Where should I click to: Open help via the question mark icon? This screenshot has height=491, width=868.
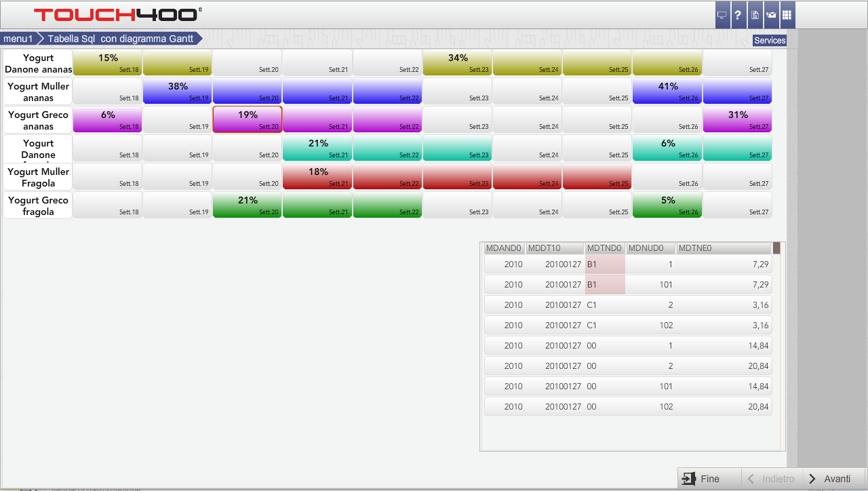click(x=738, y=15)
